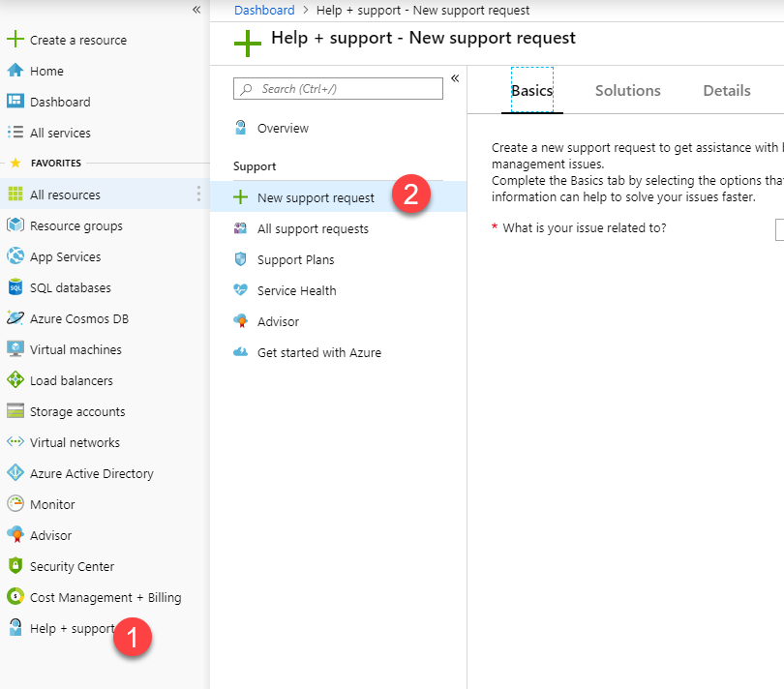Click the FAVORITES star icon
The height and width of the screenshot is (689, 784).
15,163
